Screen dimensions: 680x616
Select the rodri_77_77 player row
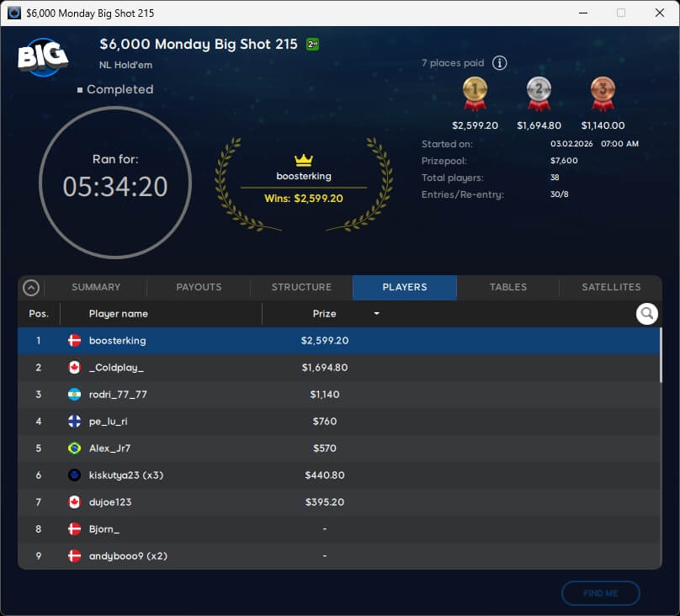click(x=337, y=395)
